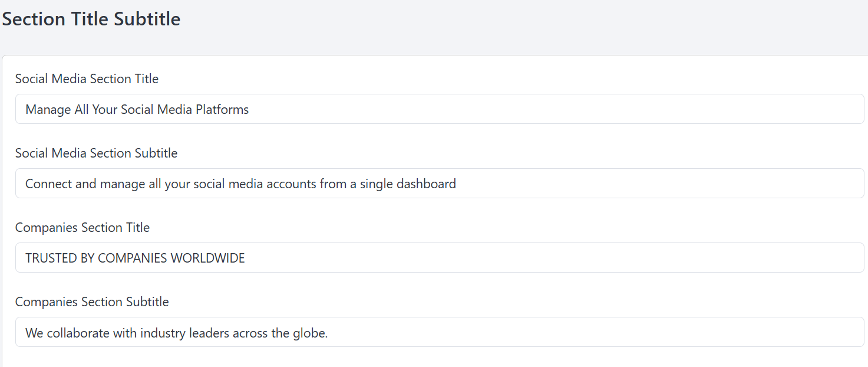
Task: Click into the Companies Section Subtitle field
Action: pyautogui.click(x=440, y=332)
